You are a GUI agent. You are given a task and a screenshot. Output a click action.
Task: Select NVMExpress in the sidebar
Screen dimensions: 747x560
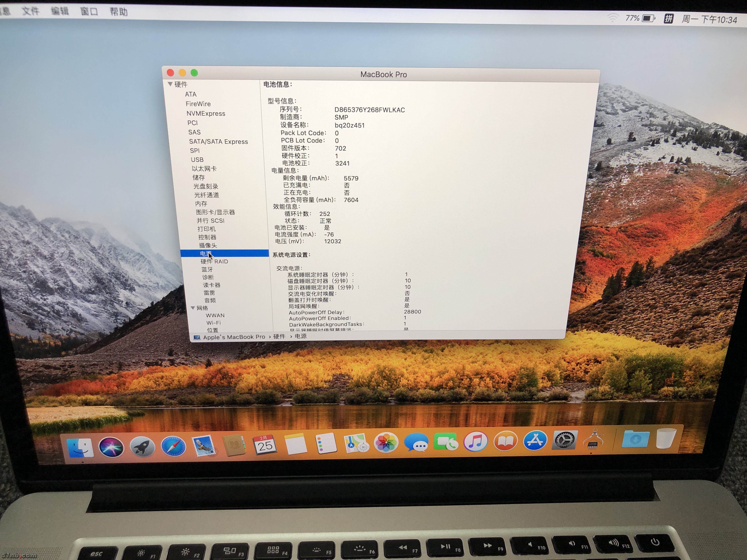click(206, 113)
